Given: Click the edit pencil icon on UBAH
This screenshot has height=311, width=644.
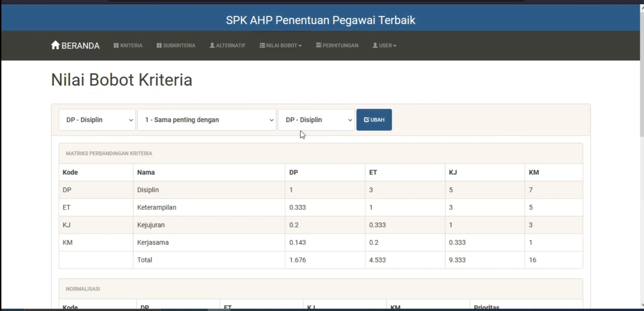Looking at the screenshot, I should pos(367,120).
